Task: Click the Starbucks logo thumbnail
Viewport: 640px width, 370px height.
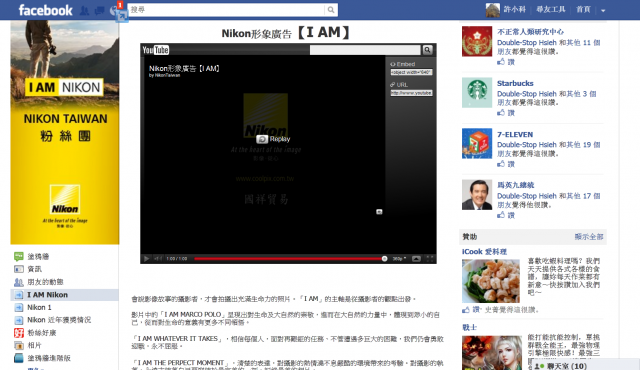Action: 477,93
